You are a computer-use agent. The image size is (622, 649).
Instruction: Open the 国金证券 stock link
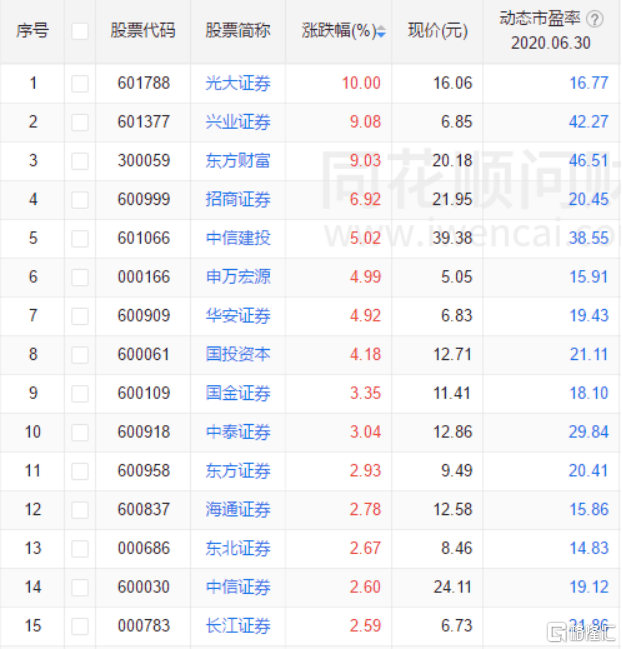click(238, 393)
